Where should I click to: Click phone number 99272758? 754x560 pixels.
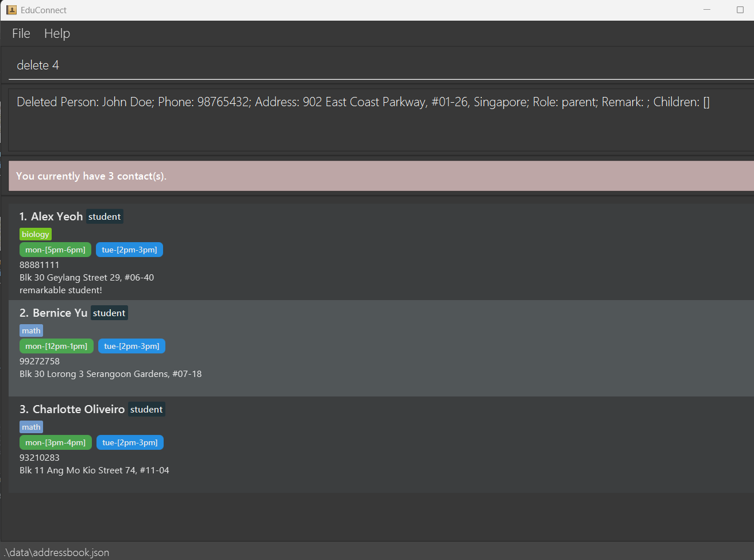click(x=40, y=361)
